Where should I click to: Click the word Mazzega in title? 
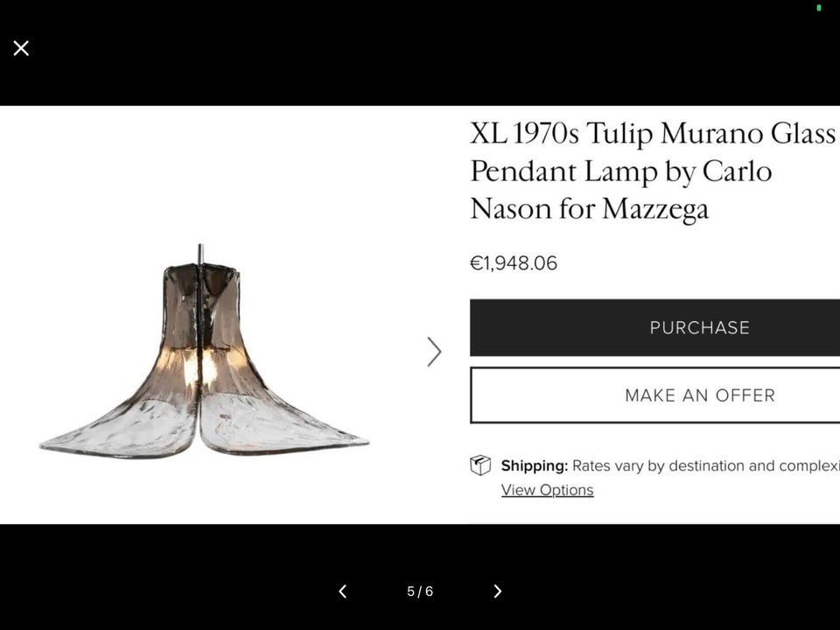(x=654, y=208)
